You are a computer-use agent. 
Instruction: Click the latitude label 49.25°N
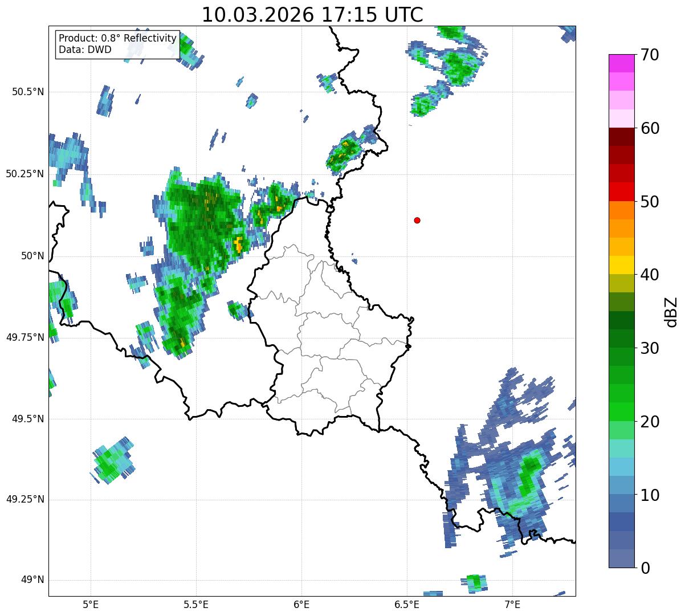pos(25,500)
